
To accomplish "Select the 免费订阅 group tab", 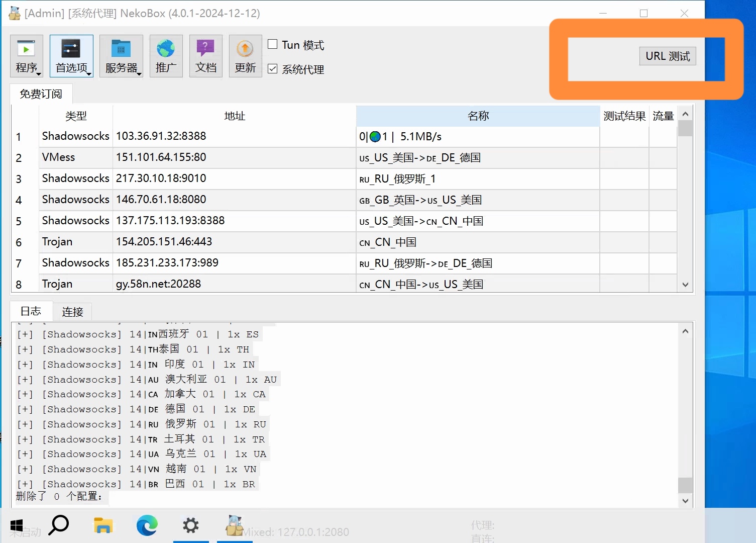I will coord(41,94).
